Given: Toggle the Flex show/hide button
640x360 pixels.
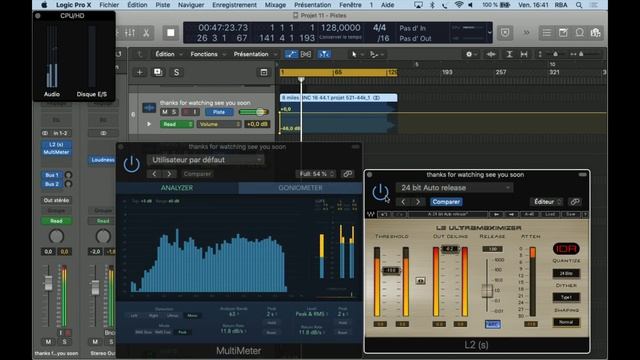Looking at the screenshot, I should tap(306, 54).
